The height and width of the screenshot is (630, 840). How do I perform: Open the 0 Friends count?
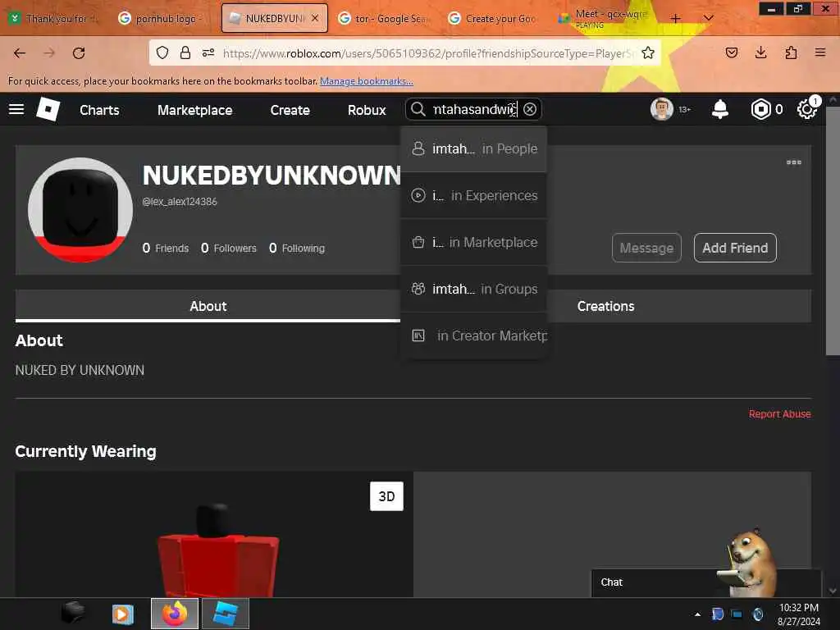click(x=166, y=248)
